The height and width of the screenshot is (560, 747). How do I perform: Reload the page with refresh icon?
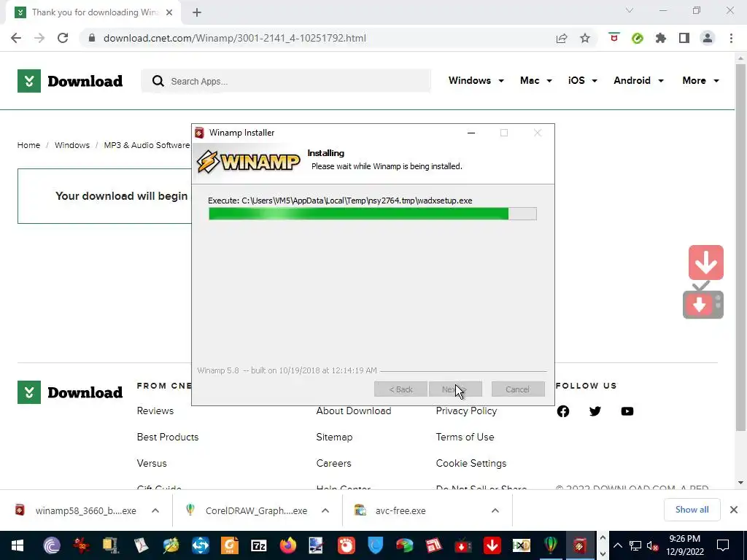[63, 38]
